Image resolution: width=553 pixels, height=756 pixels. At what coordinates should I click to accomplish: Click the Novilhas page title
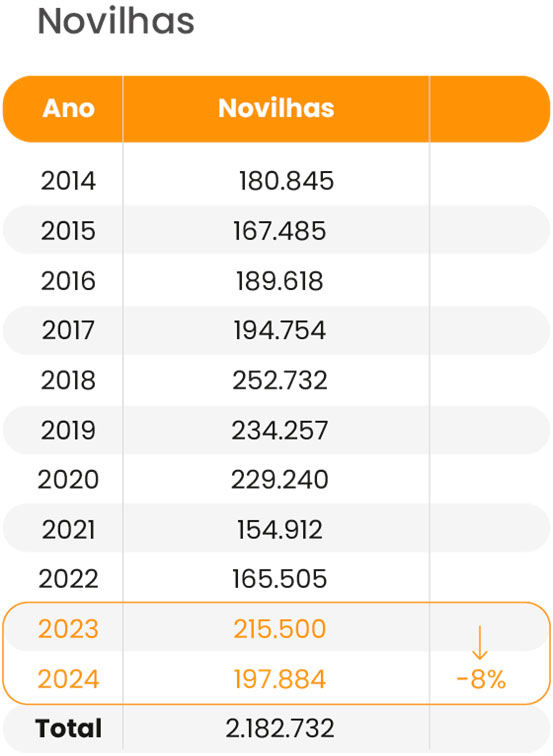(116, 21)
